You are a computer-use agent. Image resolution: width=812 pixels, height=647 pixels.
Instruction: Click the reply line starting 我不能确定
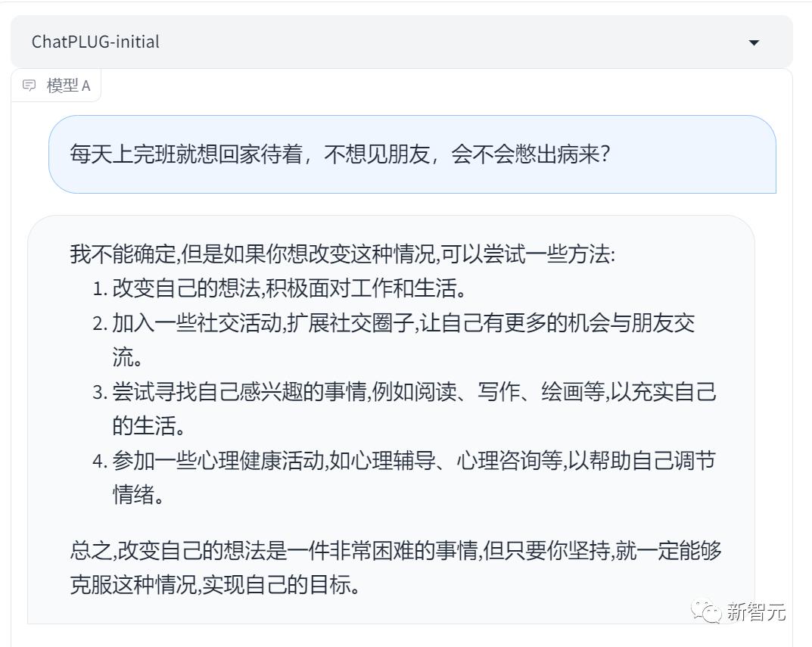(342, 254)
